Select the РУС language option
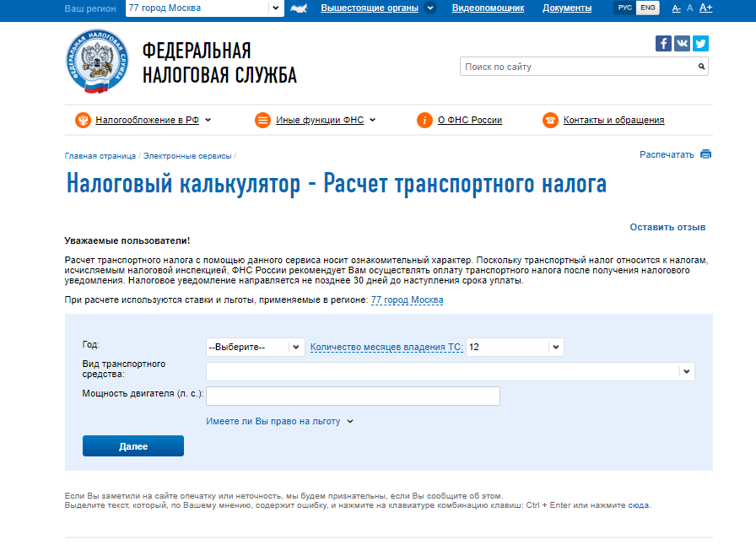Image resolution: width=756 pixels, height=545 pixels. (625, 8)
